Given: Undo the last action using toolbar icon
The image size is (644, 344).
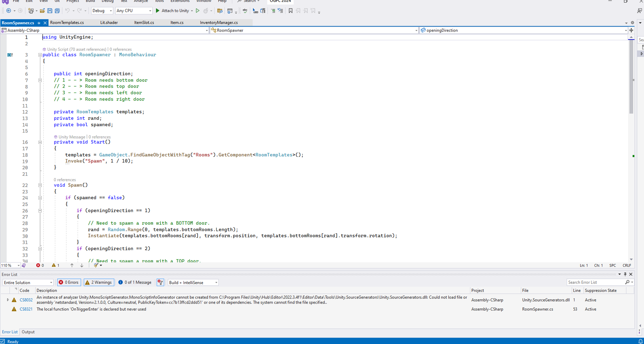Looking at the screenshot, I should (67, 11).
